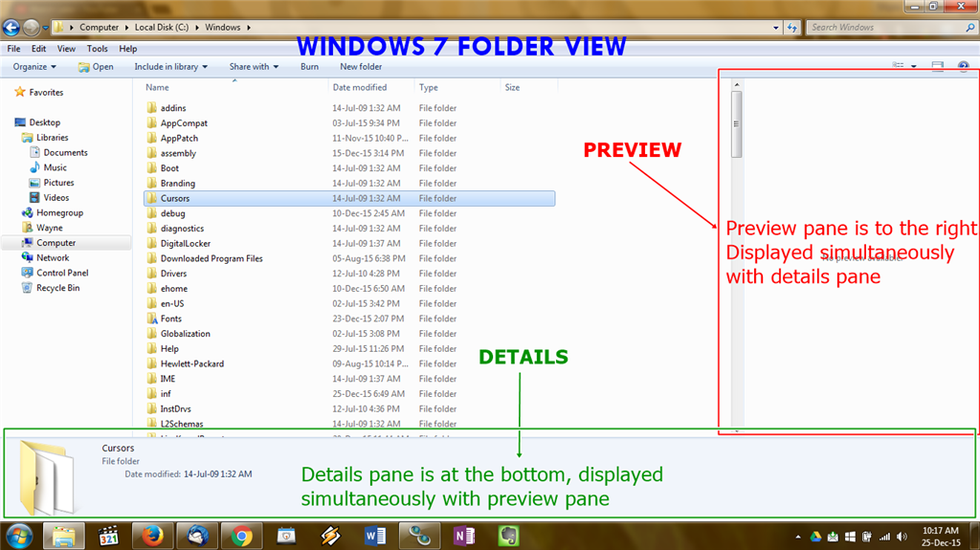The height and width of the screenshot is (550, 980).
Task: Click the preview pane scrollbar thumb
Action: pos(736,123)
